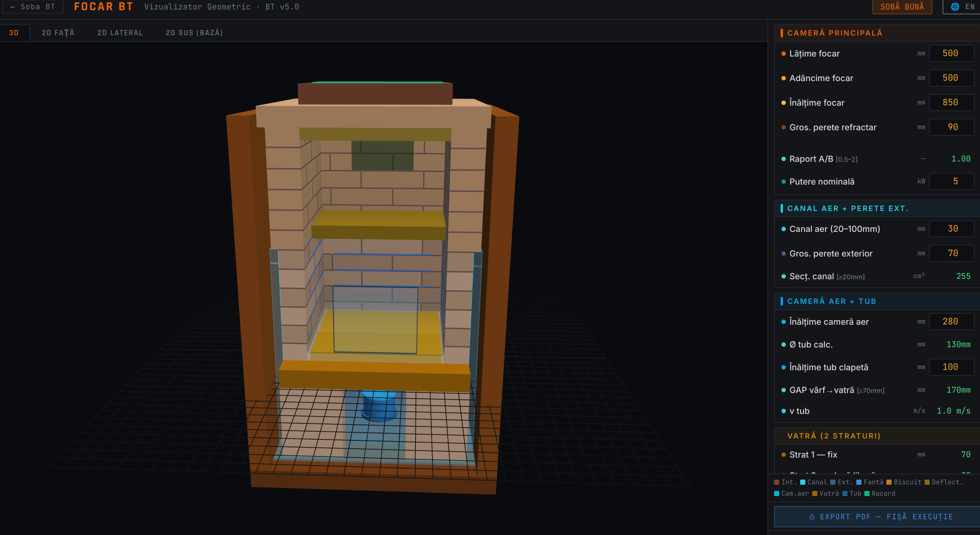
Task: Edit the Canal aer (20–100mm) field
Action: point(951,229)
